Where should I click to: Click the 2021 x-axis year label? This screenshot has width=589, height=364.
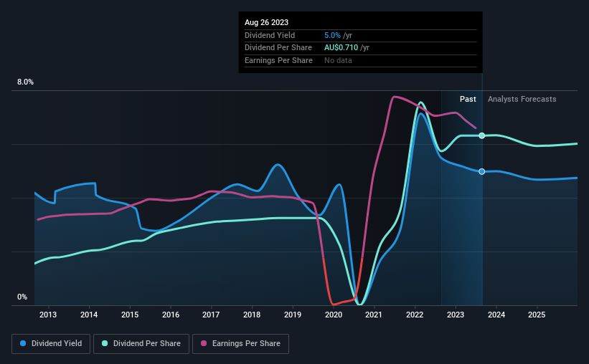tap(374, 315)
